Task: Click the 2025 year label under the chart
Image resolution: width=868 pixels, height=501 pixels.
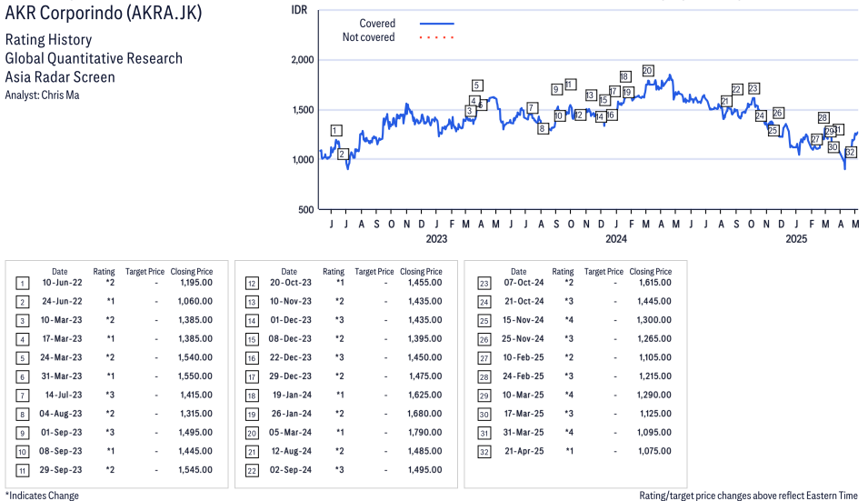Action: click(x=796, y=239)
